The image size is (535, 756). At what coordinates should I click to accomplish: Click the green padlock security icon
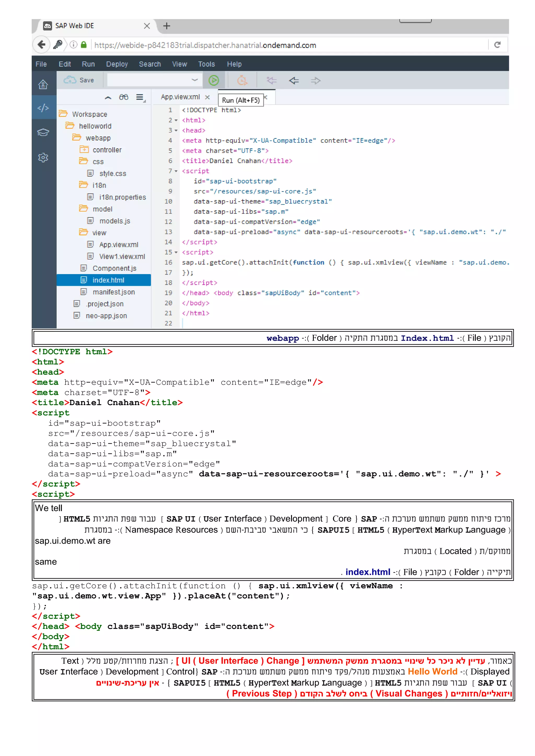tap(84, 44)
